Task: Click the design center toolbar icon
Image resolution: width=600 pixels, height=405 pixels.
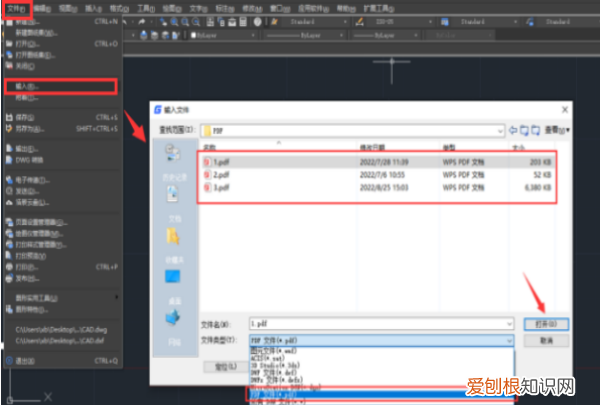Action: point(221,22)
